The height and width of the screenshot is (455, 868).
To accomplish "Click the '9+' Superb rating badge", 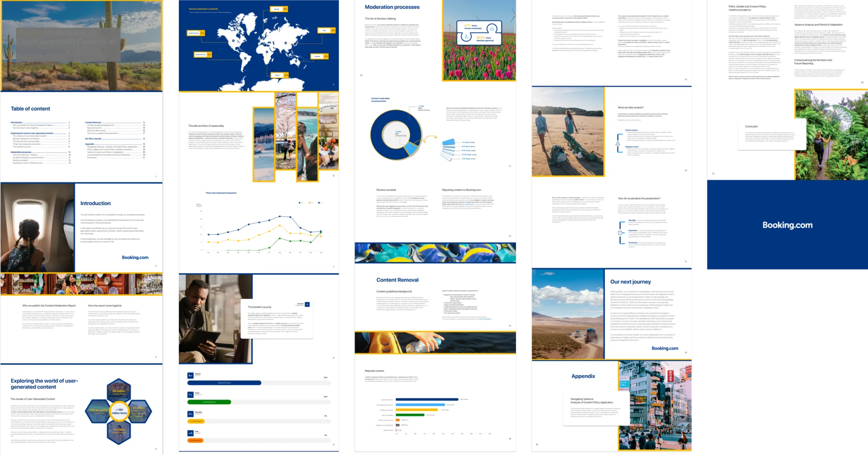I will pos(190,376).
